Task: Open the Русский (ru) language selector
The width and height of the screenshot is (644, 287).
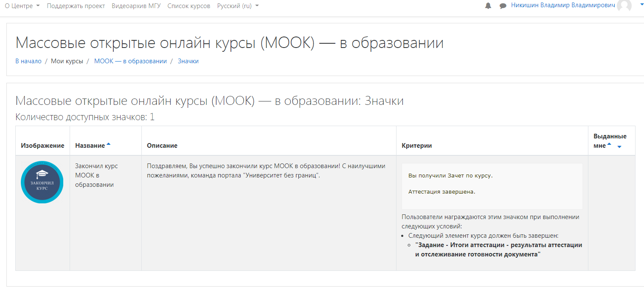Action: (x=234, y=6)
